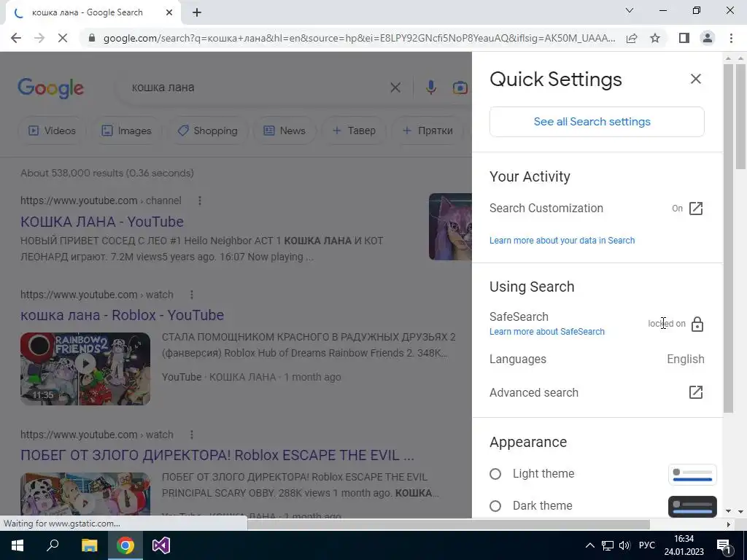This screenshot has width=747, height=560.
Task: Open network status tray icon
Action: click(x=608, y=545)
